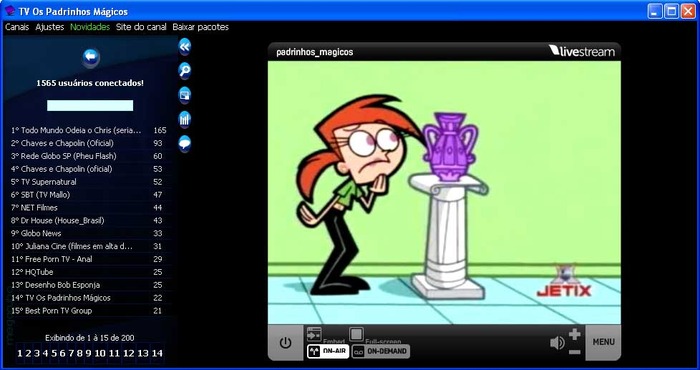This screenshot has height=370, width=700.
Task: Open the Ajustes menu
Action: pos(50,27)
